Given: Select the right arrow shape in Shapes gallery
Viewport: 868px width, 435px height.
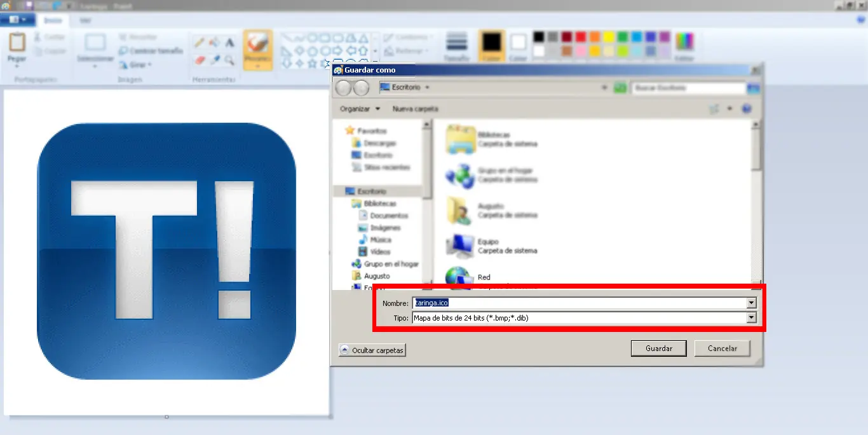Looking at the screenshot, I should pos(337,50).
